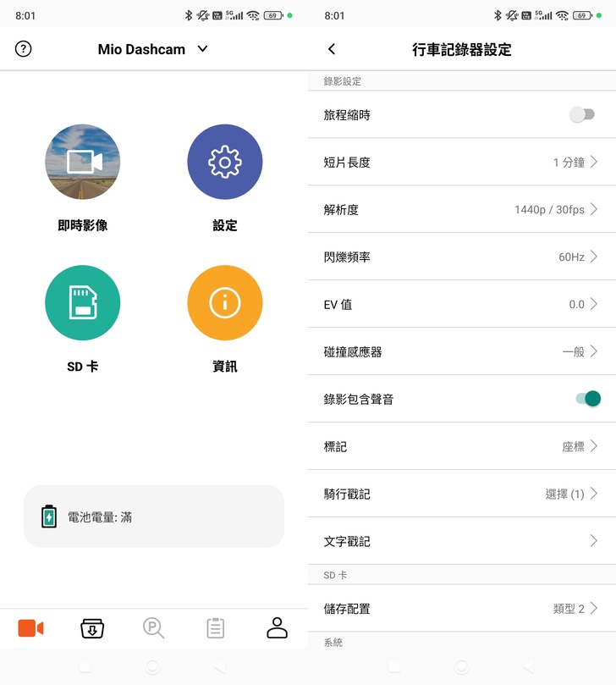
Task: Tap the 碰撞感應器 label
Action: click(353, 351)
